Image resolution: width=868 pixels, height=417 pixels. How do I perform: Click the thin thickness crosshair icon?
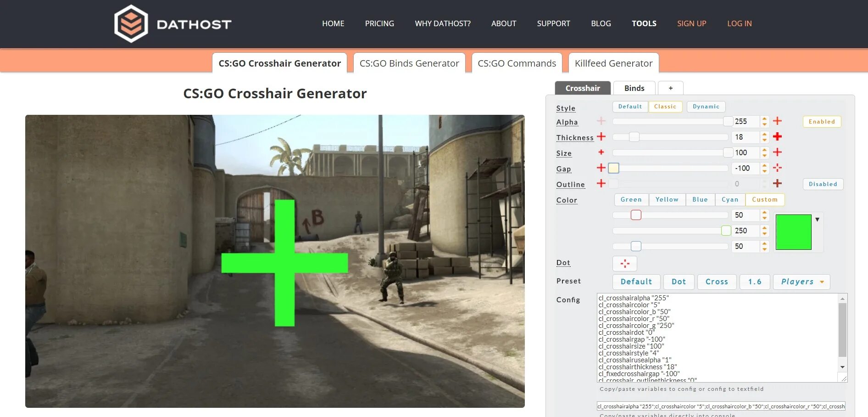point(601,136)
